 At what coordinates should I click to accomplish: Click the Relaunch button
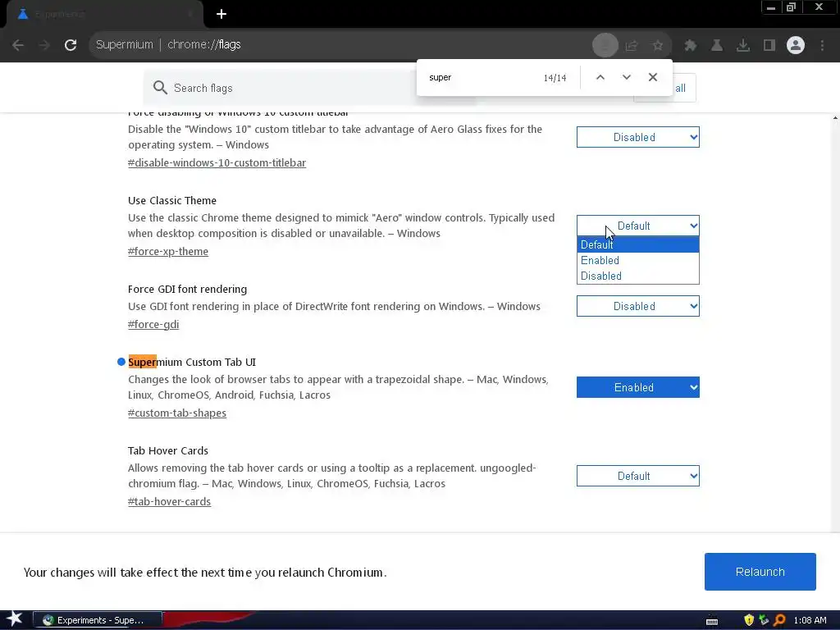[760, 572]
